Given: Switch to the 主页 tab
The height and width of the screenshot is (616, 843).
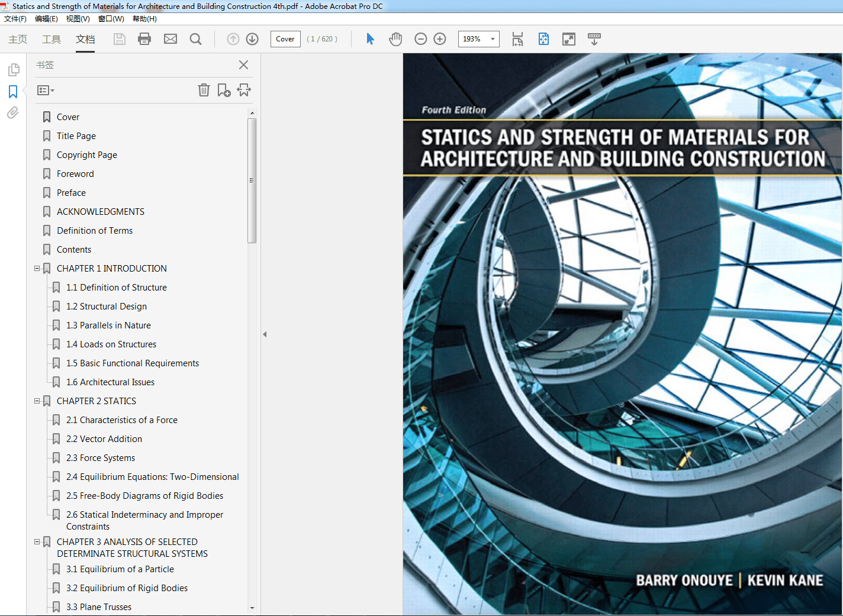Looking at the screenshot, I should (18, 39).
